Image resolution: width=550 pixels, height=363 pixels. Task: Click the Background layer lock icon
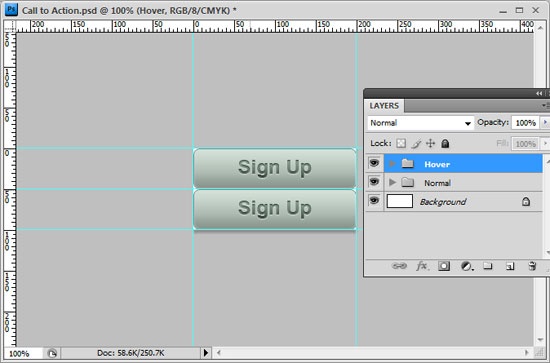tap(525, 201)
